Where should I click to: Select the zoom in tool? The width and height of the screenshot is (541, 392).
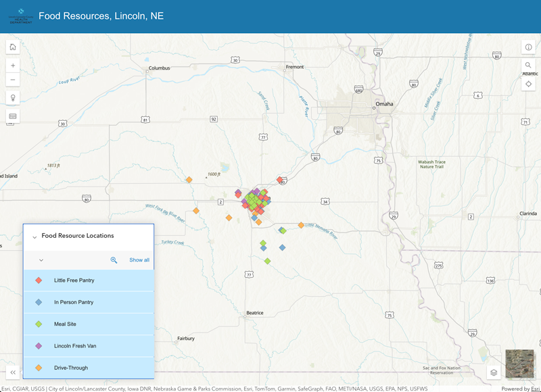(11, 65)
